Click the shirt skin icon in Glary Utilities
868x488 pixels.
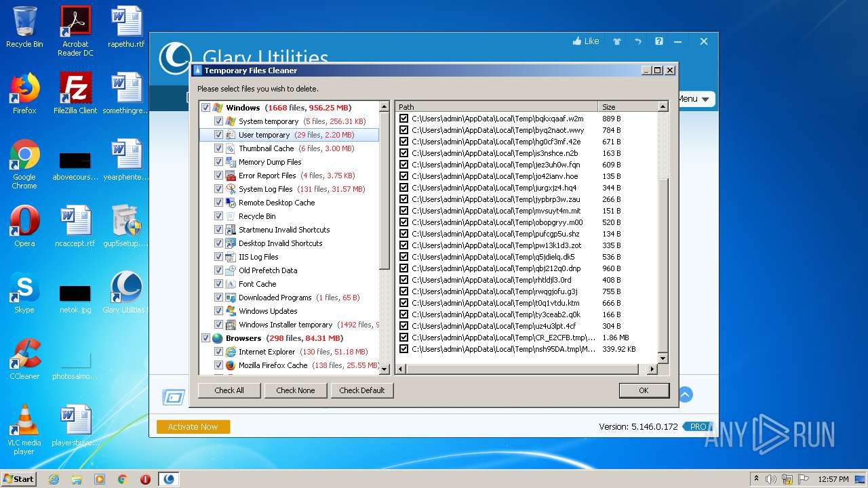(x=617, y=41)
